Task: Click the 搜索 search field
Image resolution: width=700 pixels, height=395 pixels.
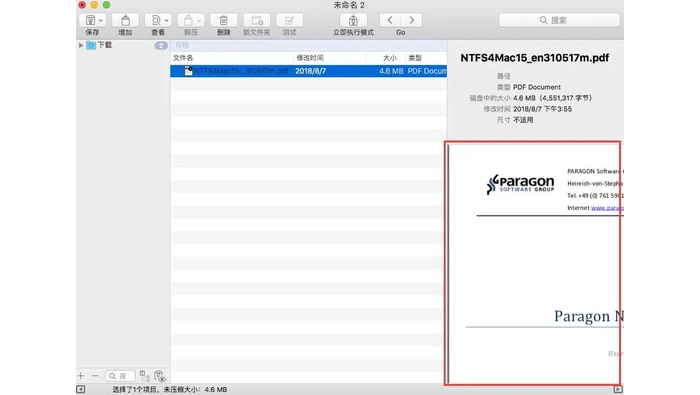Action: pos(559,20)
